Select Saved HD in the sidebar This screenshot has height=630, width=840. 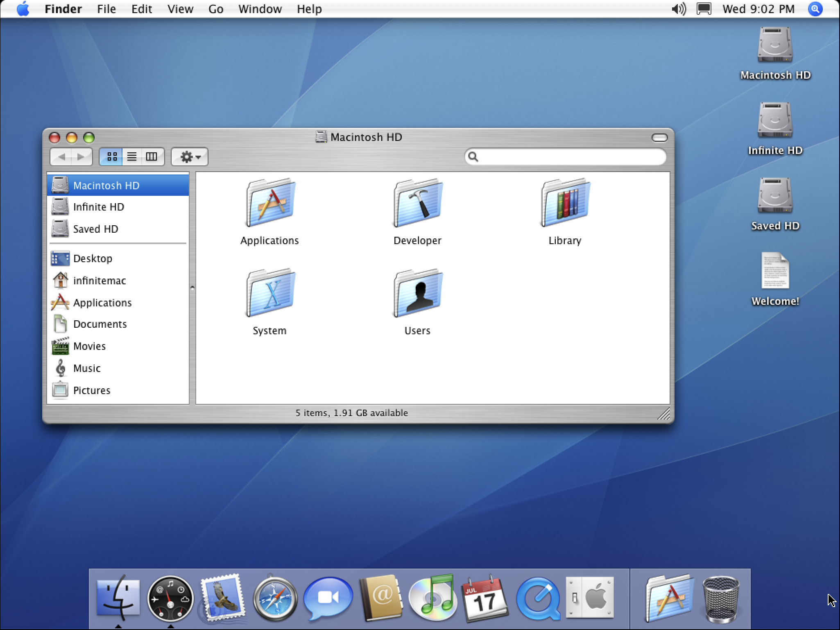coord(118,229)
